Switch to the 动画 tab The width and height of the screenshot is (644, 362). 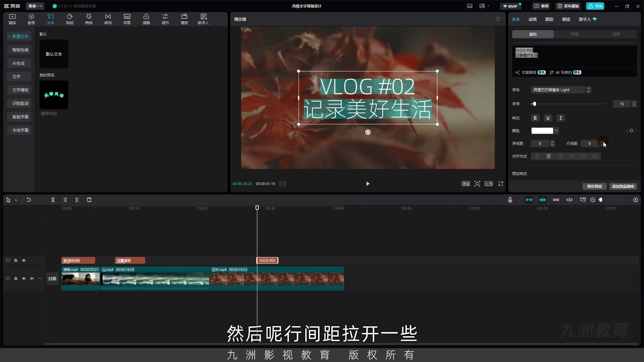[x=533, y=19]
